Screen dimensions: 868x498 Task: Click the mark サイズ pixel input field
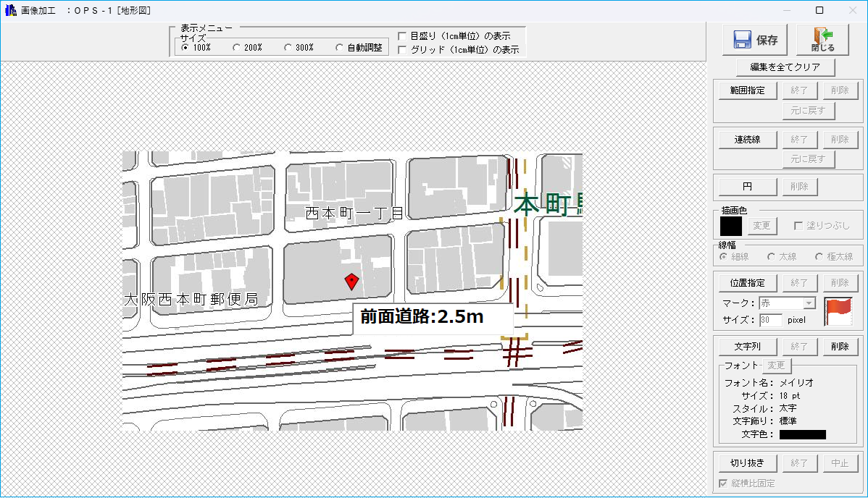770,320
